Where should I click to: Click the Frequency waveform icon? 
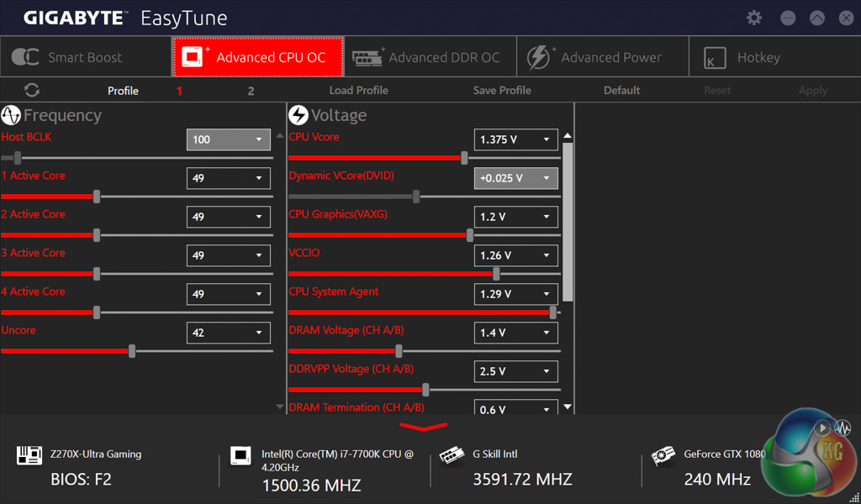(x=10, y=115)
